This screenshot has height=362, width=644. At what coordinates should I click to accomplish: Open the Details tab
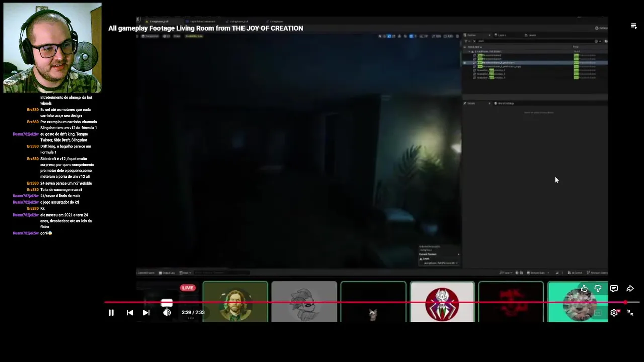pos(471,103)
